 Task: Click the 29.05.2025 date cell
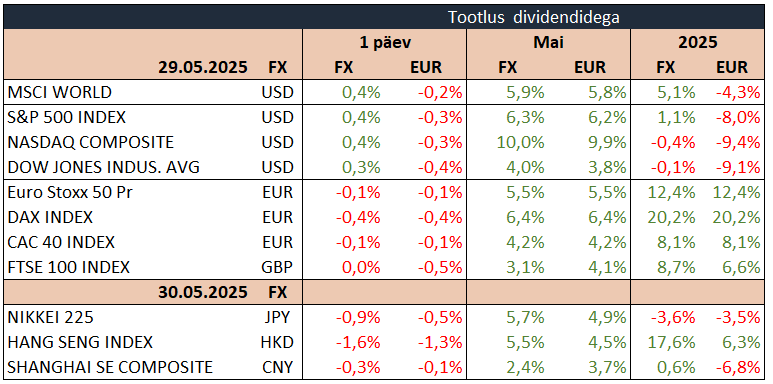coord(203,67)
